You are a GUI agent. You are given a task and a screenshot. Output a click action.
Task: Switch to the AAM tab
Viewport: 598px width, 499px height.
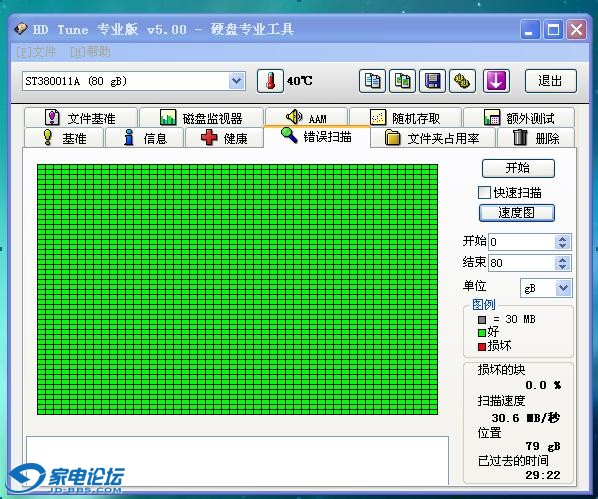[x=306, y=118]
